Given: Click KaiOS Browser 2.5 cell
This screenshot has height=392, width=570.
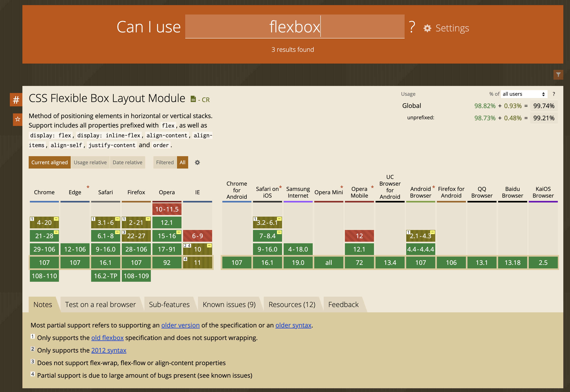Looking at the screenshot, I should click(x=543, y=263).
